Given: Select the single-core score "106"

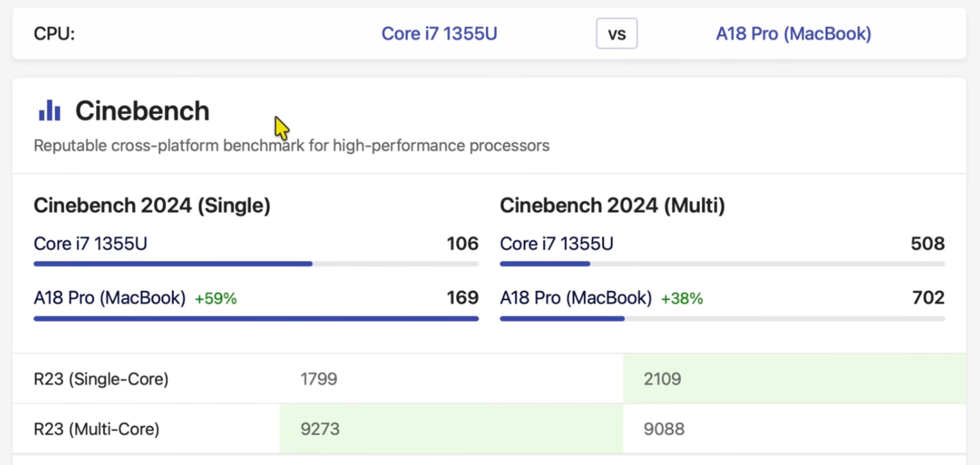Looking at the screenshot, I should click(462, 243).
